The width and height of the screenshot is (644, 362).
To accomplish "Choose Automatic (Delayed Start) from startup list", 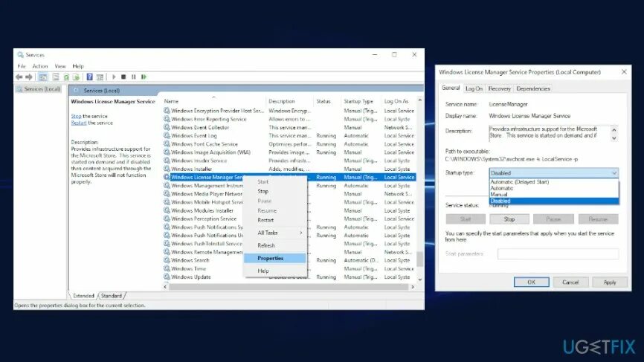I will (553, 181).
